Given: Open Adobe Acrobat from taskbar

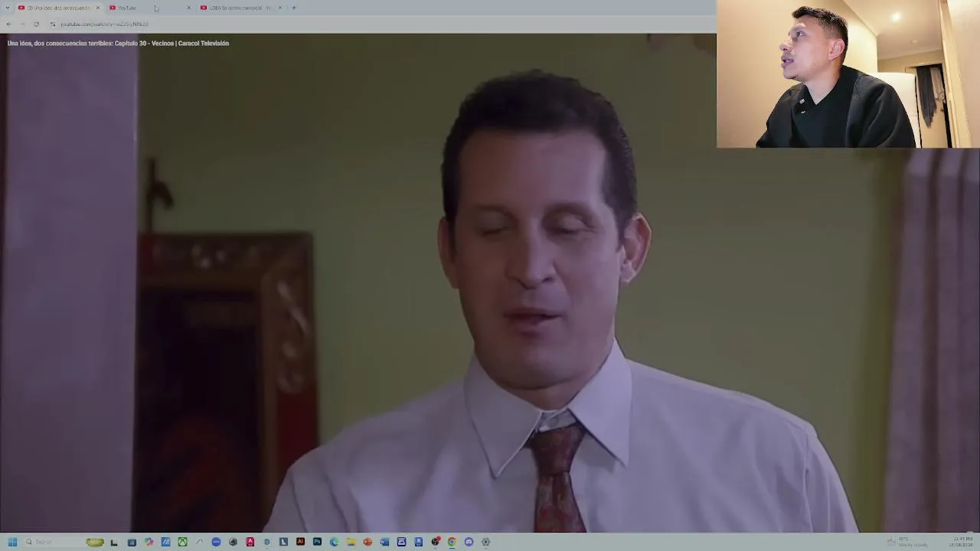Looking at the screenshot, I should pyautogui.click(x=250, y=542).
